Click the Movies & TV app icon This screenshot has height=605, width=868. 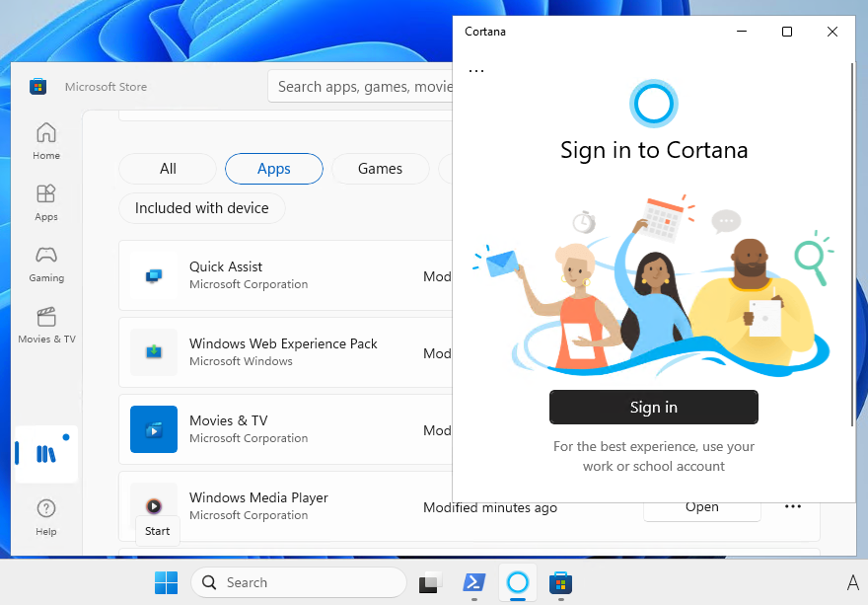point(154,429)
